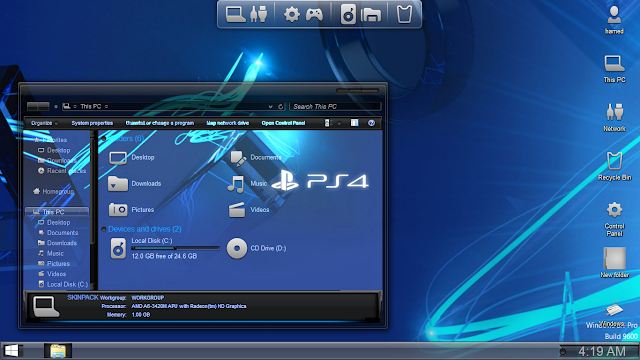Click the Windows Start button on taskbar
The image size is (640, 360).
(x=11, y=351)
